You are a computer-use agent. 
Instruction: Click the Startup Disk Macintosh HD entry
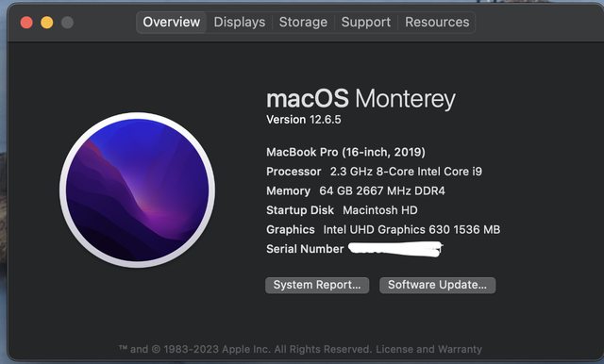pos(342,210)
